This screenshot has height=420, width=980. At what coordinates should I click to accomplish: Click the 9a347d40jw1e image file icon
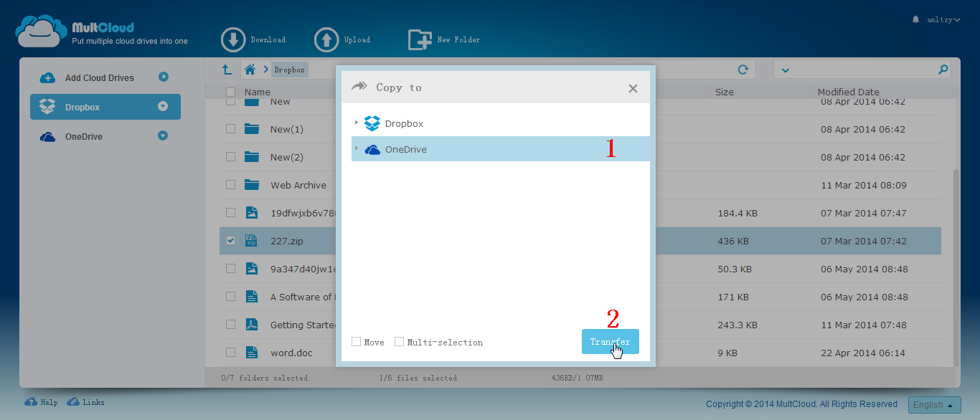coord(251,269)
